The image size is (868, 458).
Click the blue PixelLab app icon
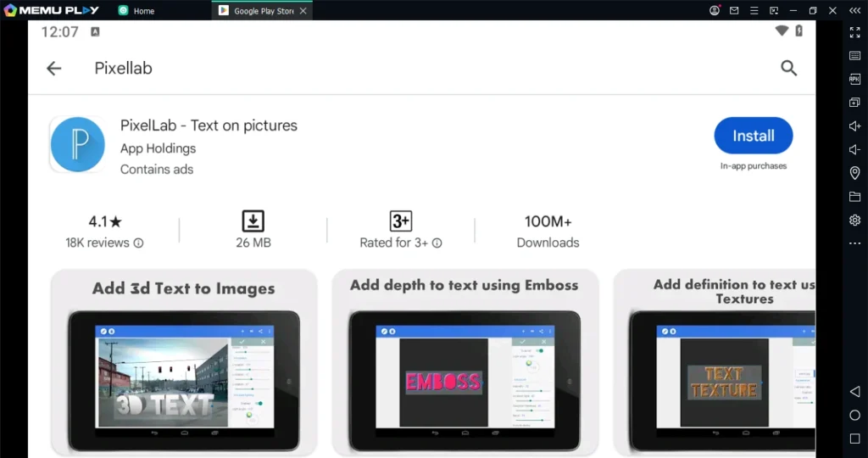coord(77,144)
